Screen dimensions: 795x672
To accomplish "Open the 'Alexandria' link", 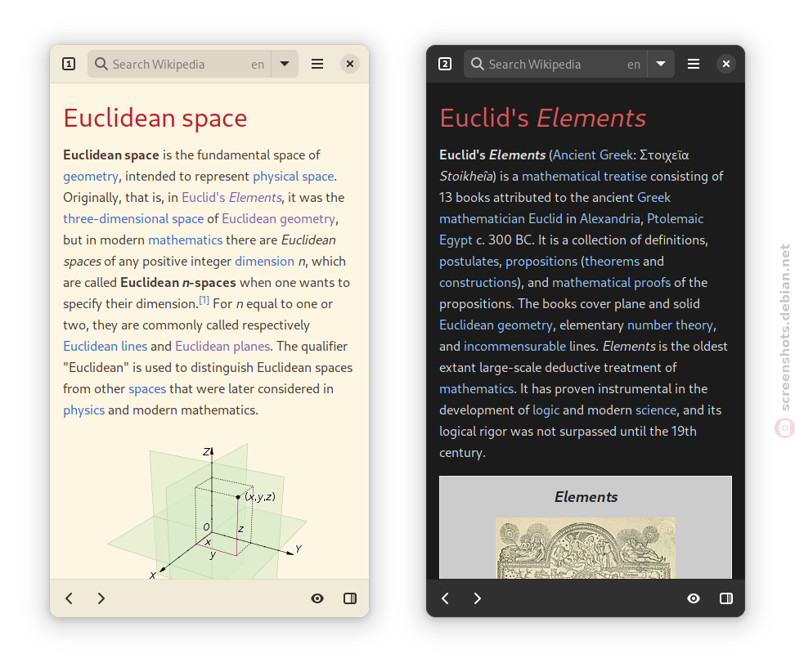I will coord(610,219).
